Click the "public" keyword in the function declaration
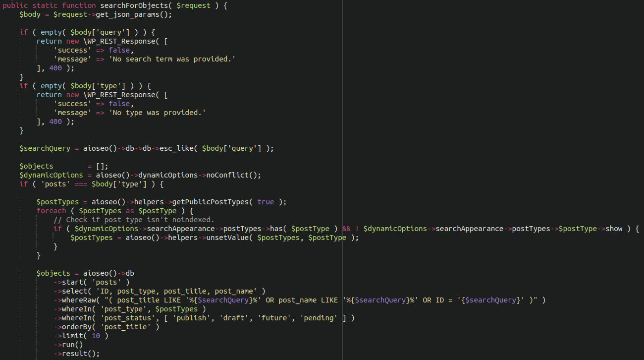Screen dimensions: 644x360 tap(15, 5)
